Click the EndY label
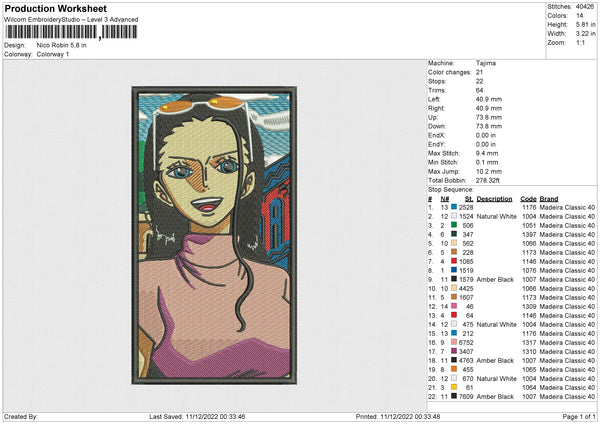Image resolution: width=600 pixels, height=424 pixels. tap(437, 144)
